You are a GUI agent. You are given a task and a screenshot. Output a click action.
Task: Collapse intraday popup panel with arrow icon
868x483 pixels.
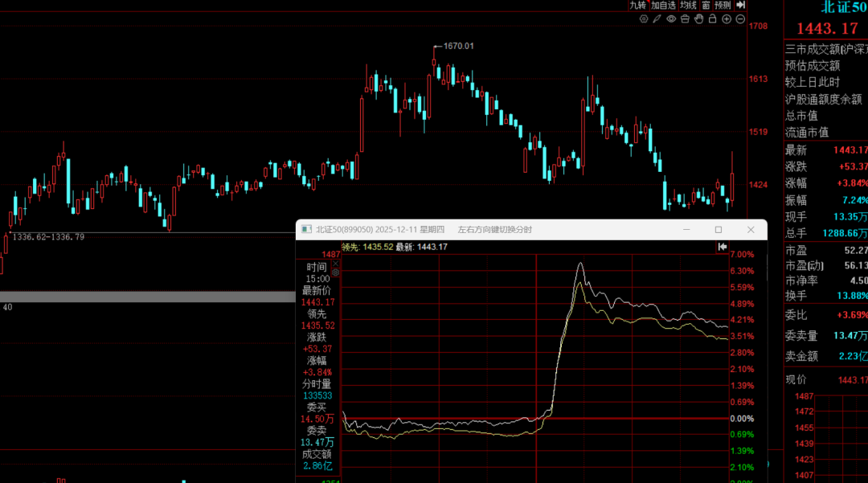coord(723,247)
